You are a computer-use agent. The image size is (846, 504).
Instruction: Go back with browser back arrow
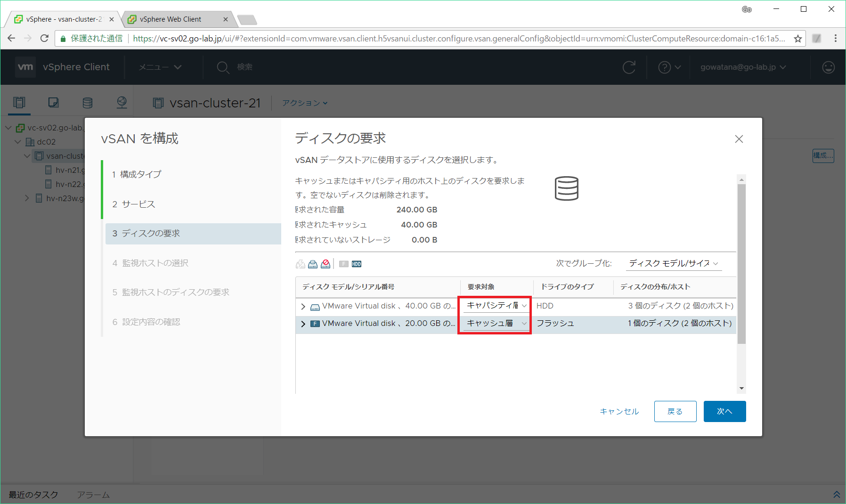coord(11,38)
